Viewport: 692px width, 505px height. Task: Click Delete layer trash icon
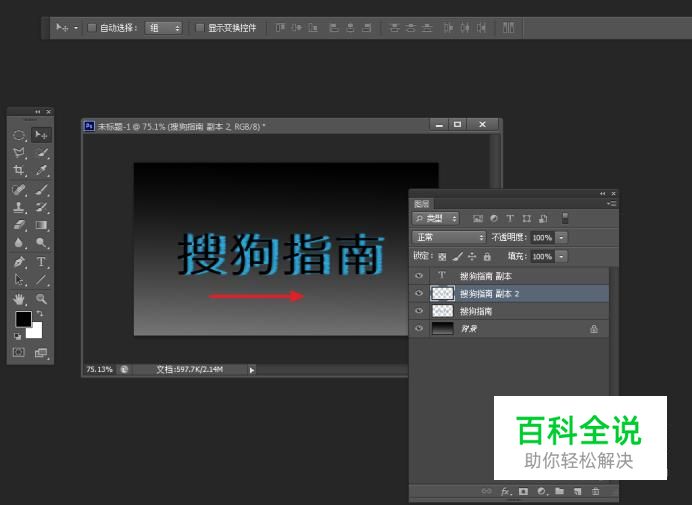[x=595, y=491]
